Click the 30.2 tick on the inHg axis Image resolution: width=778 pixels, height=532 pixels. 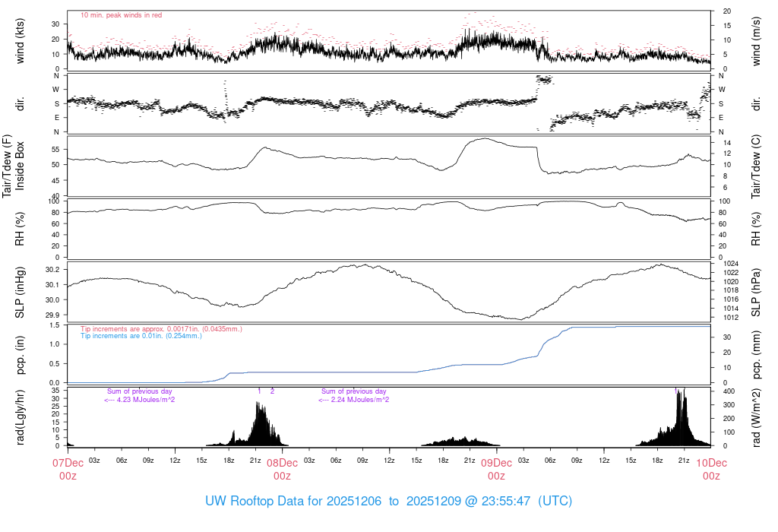[52, 270]
